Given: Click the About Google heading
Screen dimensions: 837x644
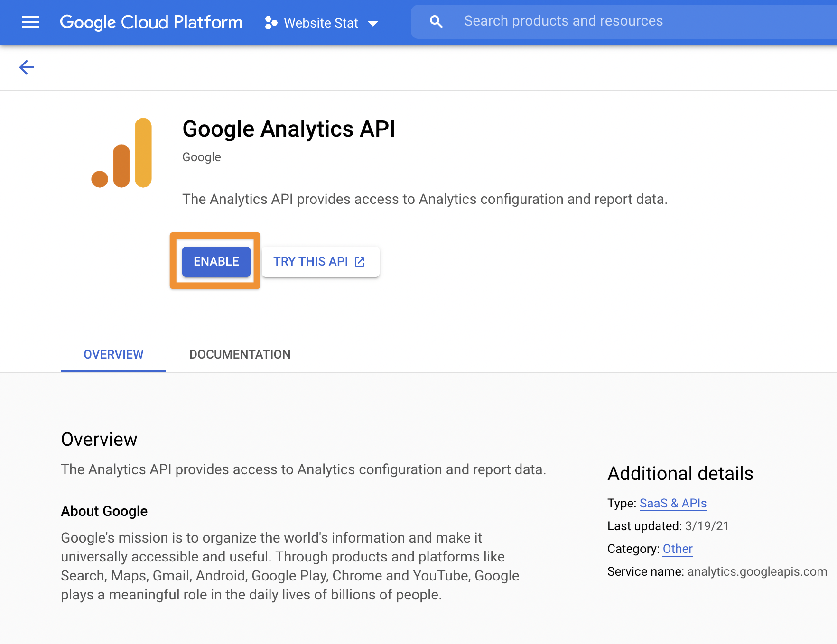Looking at the screenshot, I should [104, 511].
